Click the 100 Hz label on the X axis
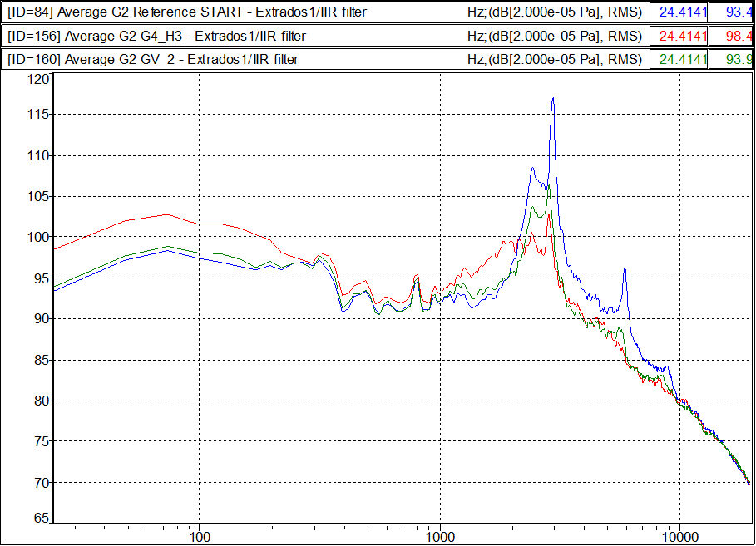Viewport: 756px width, 546px height. click(199, 537)
